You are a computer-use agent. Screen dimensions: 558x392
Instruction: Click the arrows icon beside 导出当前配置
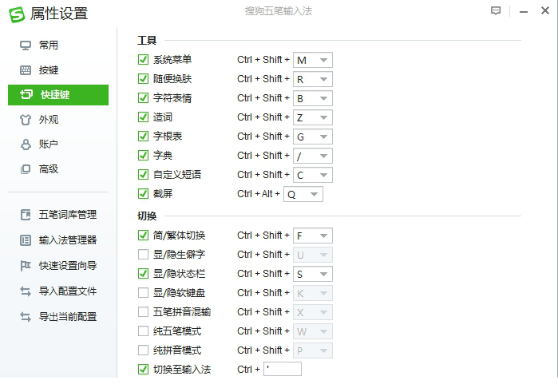[x=26, y=317]
